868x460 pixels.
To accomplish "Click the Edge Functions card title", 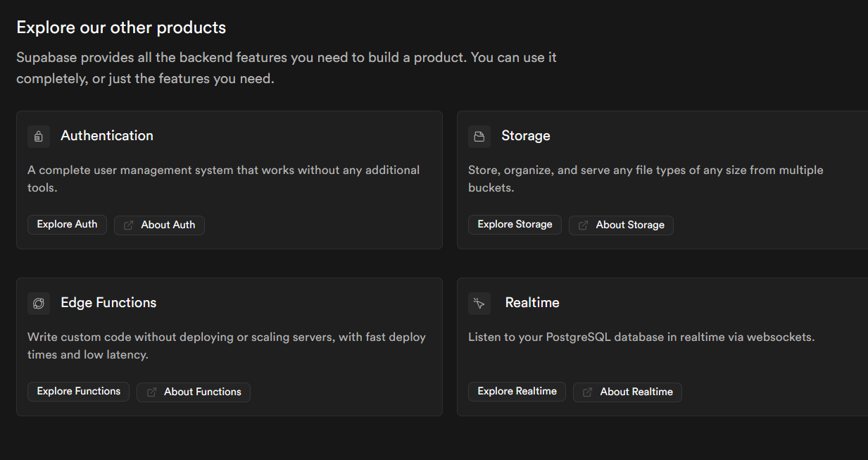I will point(108,303).
